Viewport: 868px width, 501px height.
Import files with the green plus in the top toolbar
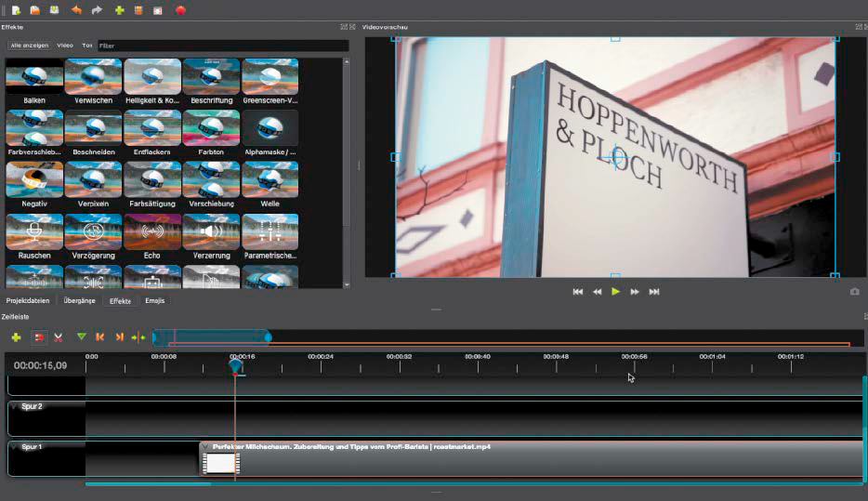(x=119, y=10)
